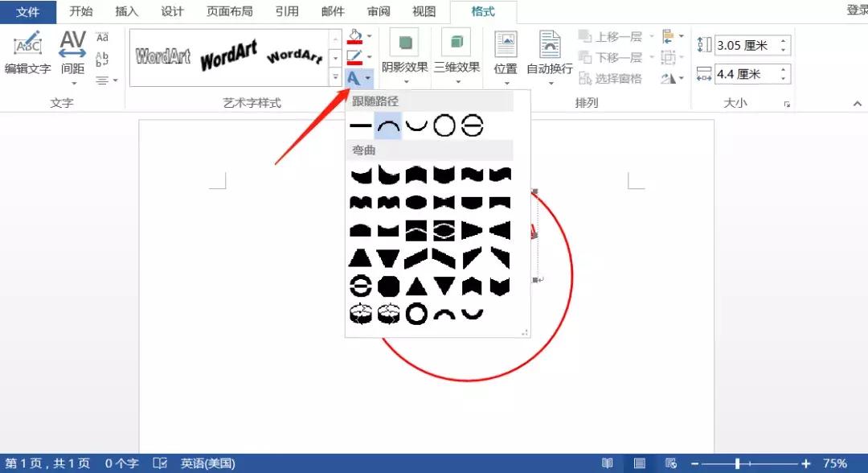Open the 编辑文字 (Edit Text) tool

tap(27, 48)
